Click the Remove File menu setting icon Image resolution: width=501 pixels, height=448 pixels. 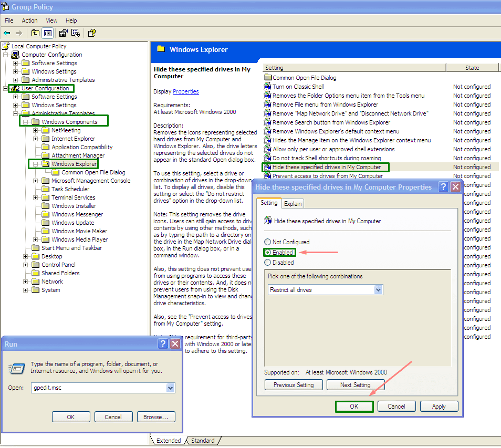pyautogui.click(x=267, y=104)
